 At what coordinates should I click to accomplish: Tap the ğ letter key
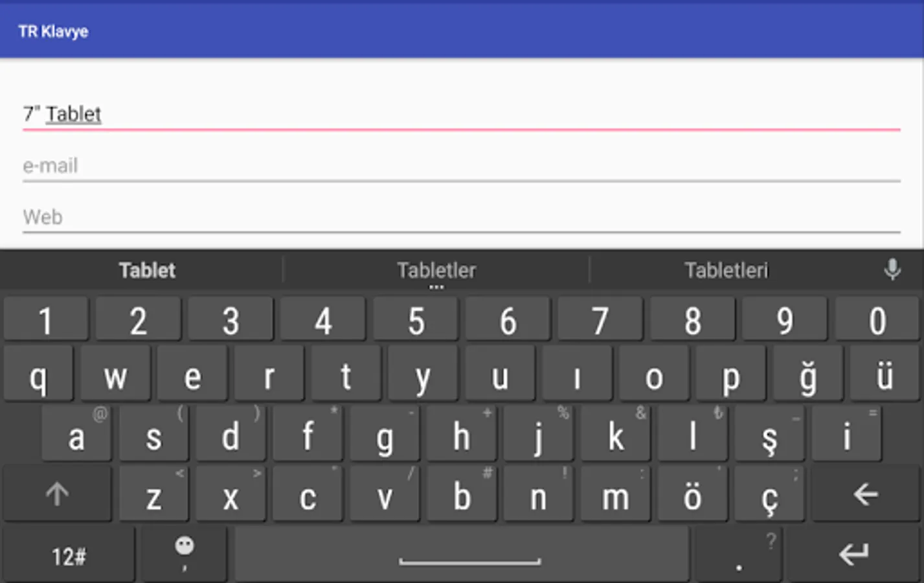808,374
